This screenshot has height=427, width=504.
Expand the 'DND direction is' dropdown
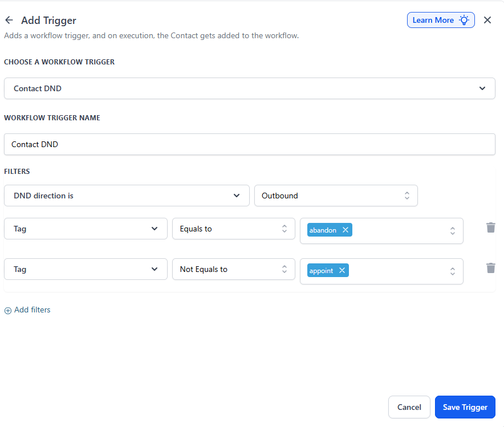pyautogui.click(x=127, y=196)
